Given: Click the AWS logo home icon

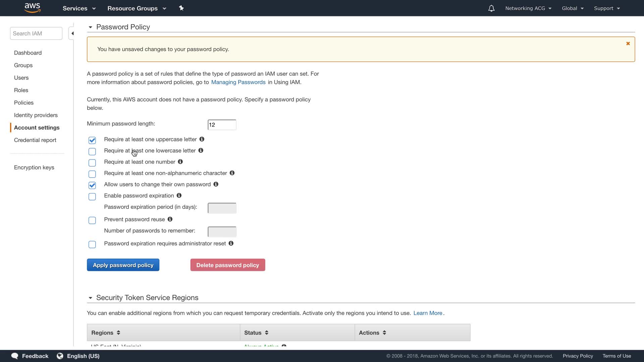Looking at the screenshot, I should click(33, 8).
